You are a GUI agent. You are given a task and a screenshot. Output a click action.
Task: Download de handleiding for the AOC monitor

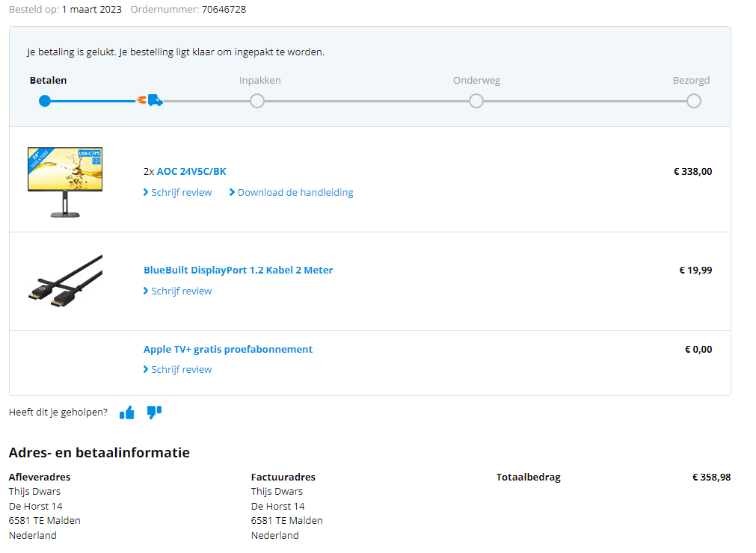click(295, 193)
